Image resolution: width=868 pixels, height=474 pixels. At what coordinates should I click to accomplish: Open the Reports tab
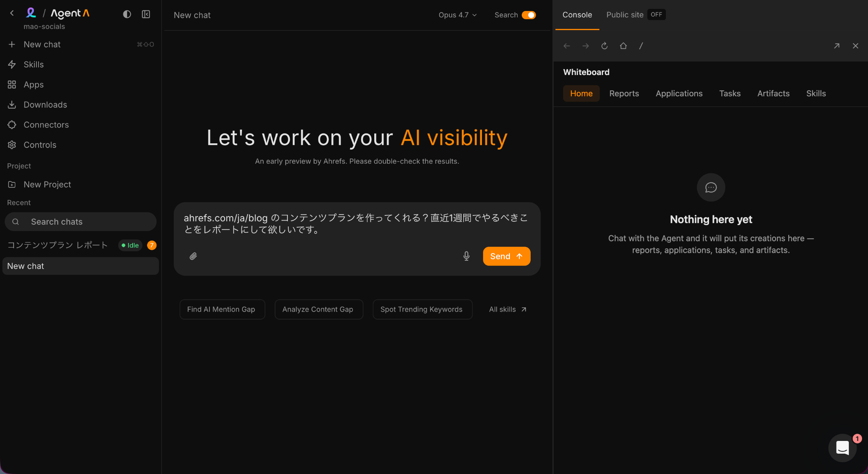click(x=624, y=93)
